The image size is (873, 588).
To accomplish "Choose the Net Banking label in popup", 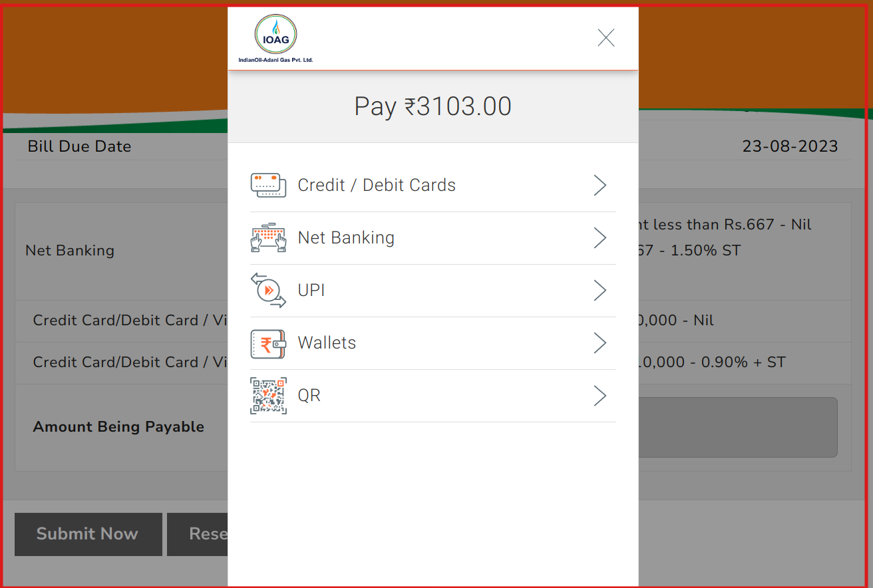I will [346, 238].
